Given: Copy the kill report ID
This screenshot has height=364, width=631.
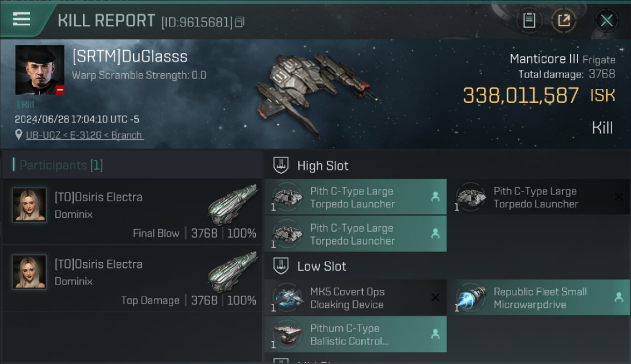Looking at the screenshot, I should 240,22.
